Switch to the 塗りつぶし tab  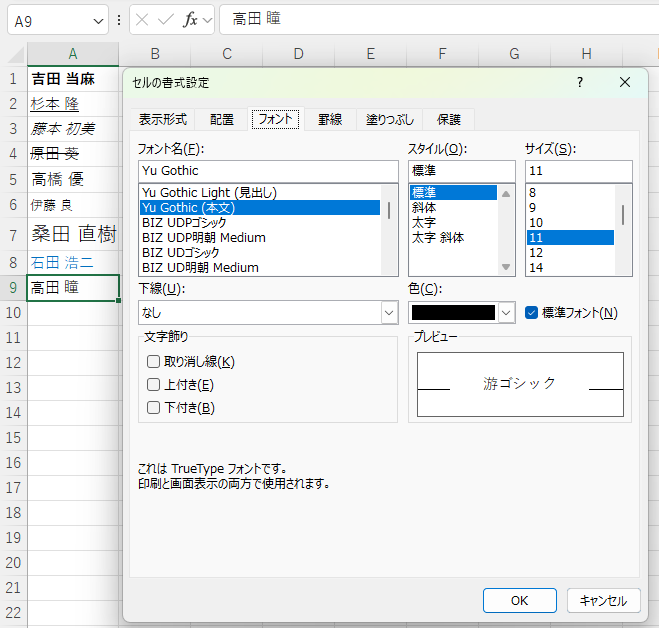click(x=389, y=120)
